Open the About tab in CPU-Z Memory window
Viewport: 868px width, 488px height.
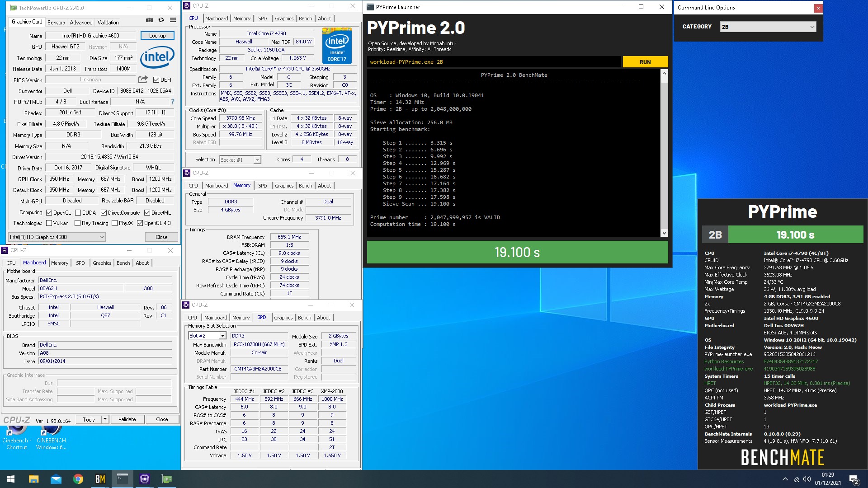324,186
